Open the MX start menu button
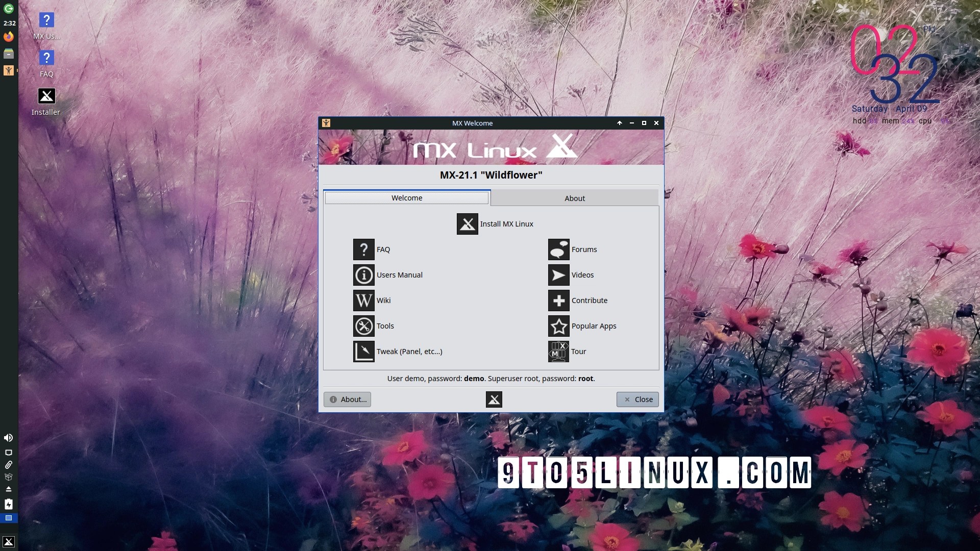This screenshot has width=980, height=551. [9, 542]
